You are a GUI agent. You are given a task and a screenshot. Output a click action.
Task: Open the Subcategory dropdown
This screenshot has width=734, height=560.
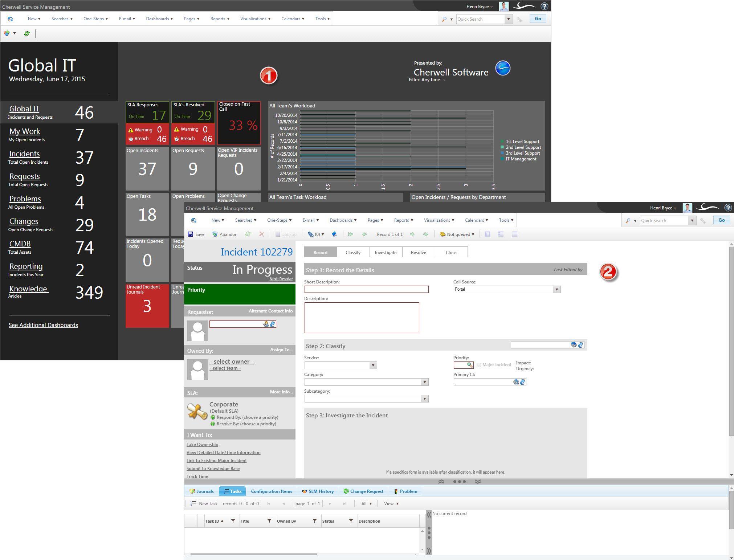point(424,399)
